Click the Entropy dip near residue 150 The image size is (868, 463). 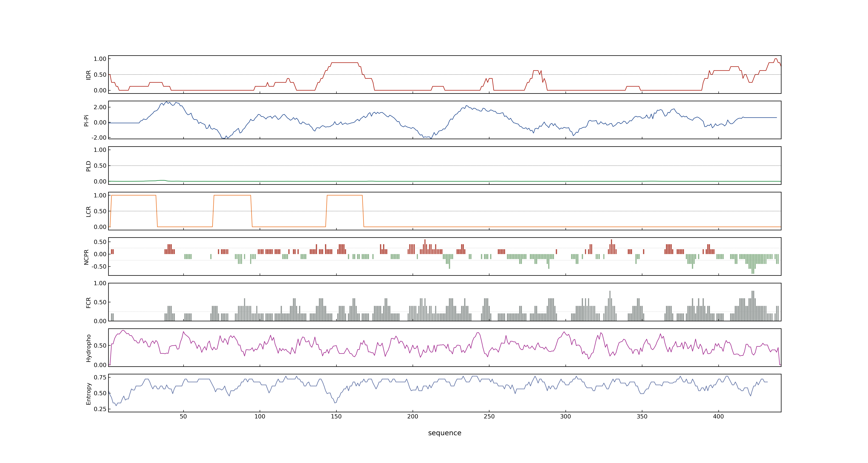[x=335, y=401]
